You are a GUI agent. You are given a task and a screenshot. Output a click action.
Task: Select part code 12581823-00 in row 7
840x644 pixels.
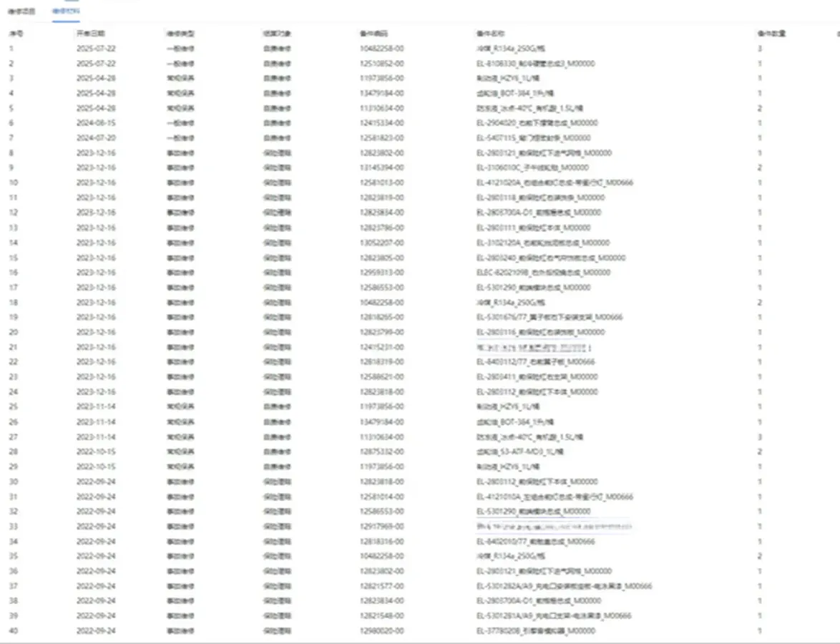click(x=381, y=138)
